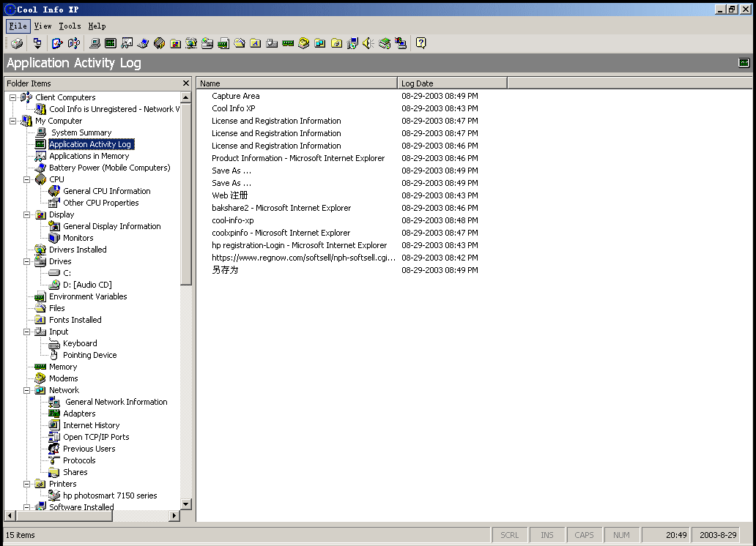Click the Files folder toolbar icon
The image size is (756, 546).
point(240,43)
